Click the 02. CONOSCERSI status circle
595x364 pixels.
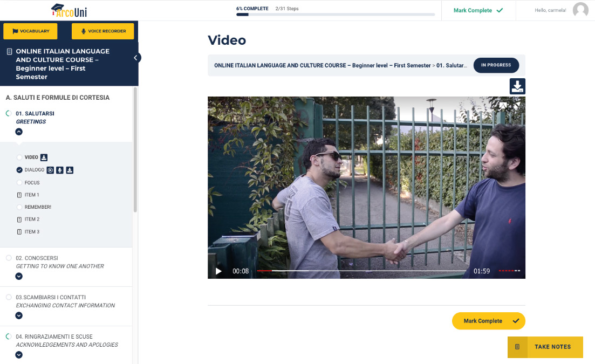[x=9, y=258]
